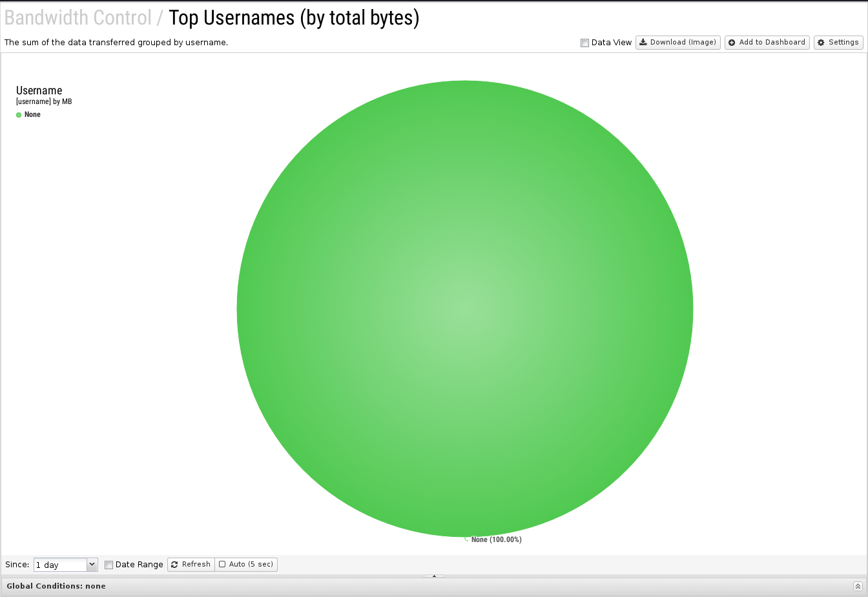Screen dimensions: 868x597
Task: Open the Since time period dropdown
Action: pos(65,565)
